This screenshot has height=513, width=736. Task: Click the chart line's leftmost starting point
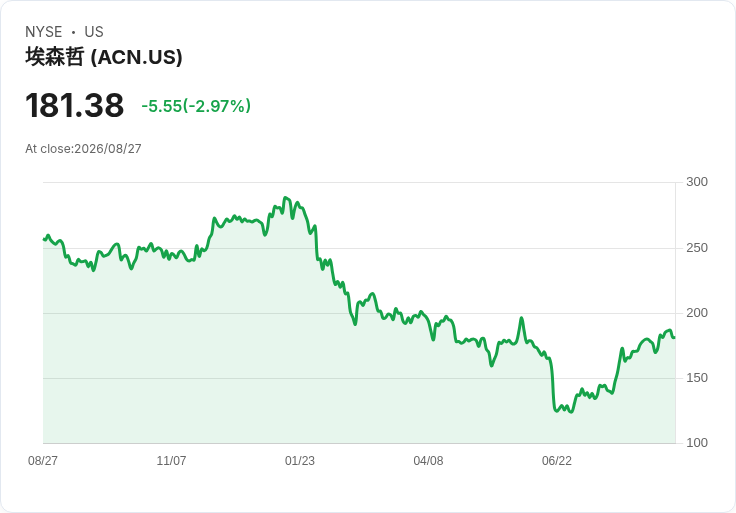44,239
